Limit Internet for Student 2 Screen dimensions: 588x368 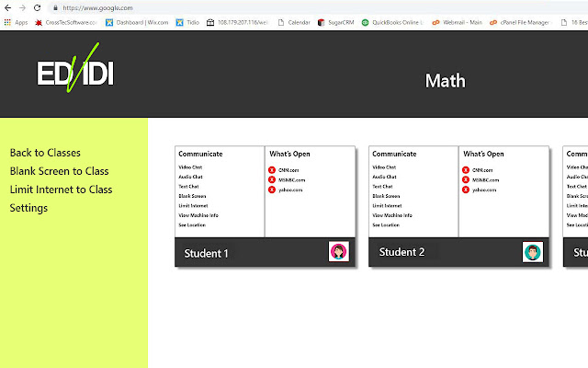click(387, 206)
